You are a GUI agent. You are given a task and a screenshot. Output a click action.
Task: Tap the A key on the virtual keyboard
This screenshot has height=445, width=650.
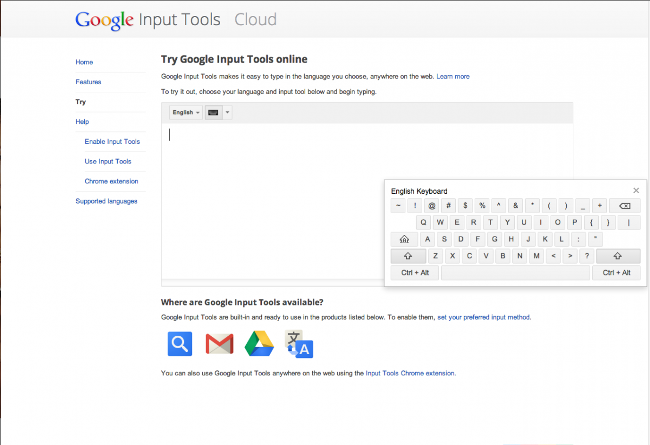(x=427, y=239)
